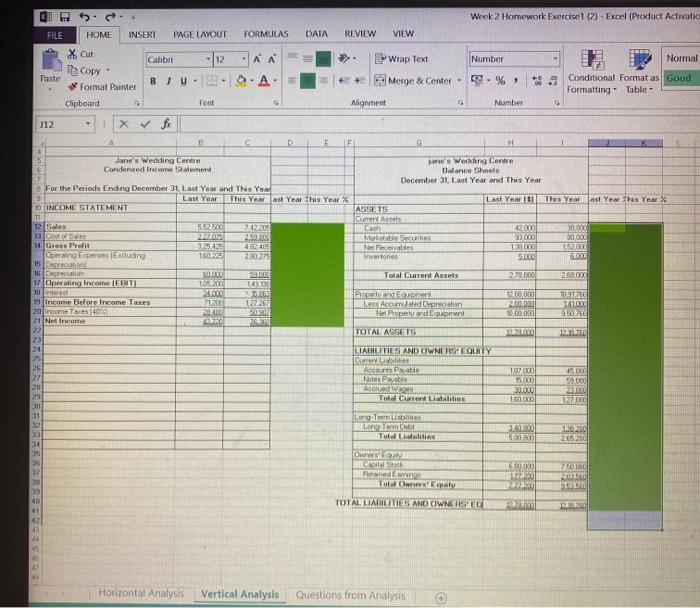Click the Save icon in quick access toolbar
The image size is (700, 608).
click(x=65, y=17)
